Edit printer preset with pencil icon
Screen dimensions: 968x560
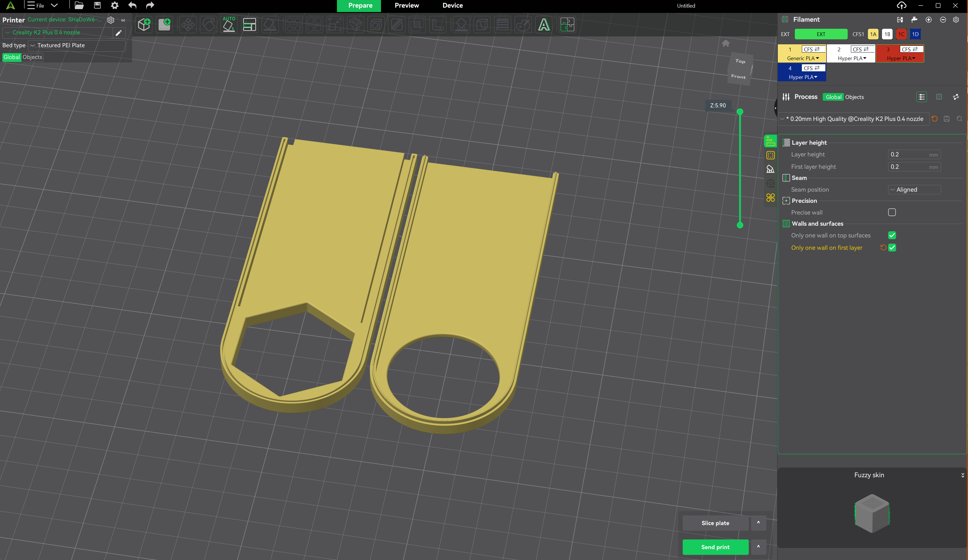coord(119,33)
